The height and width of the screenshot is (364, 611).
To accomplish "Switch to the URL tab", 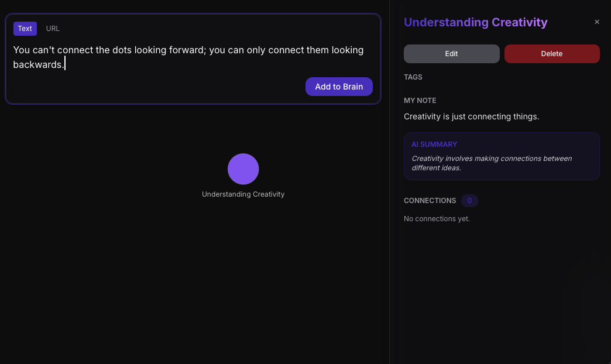I will coord(53,29).
